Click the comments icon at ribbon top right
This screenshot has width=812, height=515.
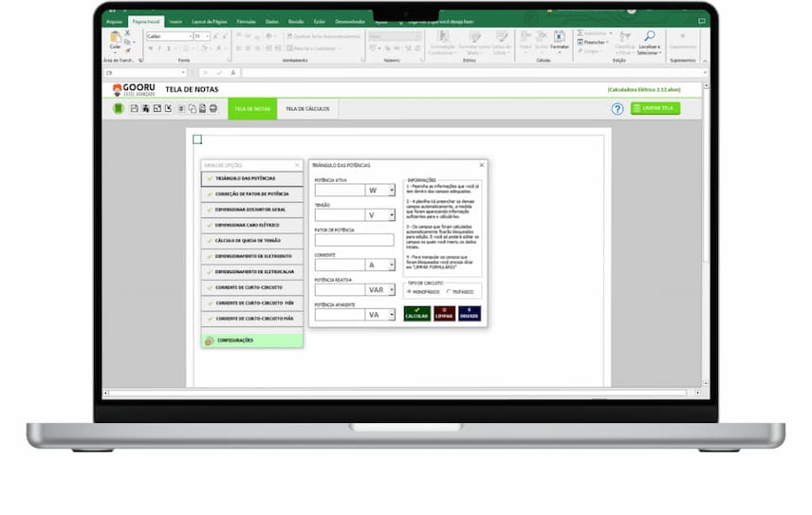tap(702, 21)
